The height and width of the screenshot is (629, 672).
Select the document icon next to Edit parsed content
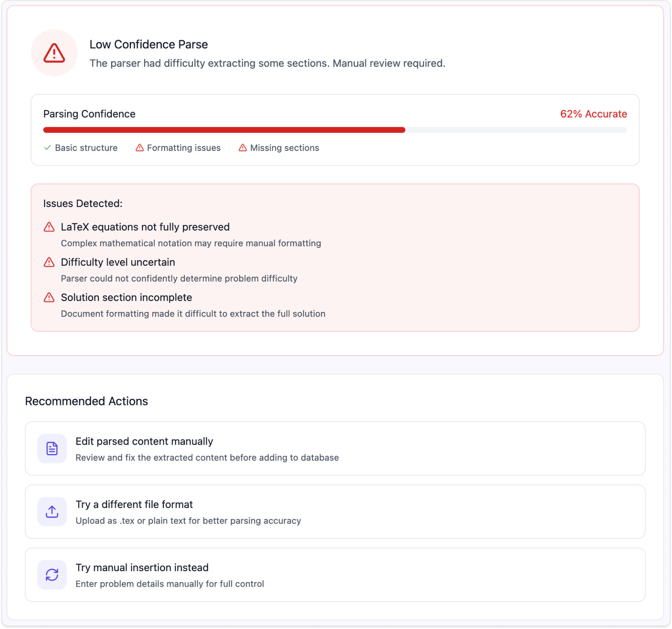point(52,448)
